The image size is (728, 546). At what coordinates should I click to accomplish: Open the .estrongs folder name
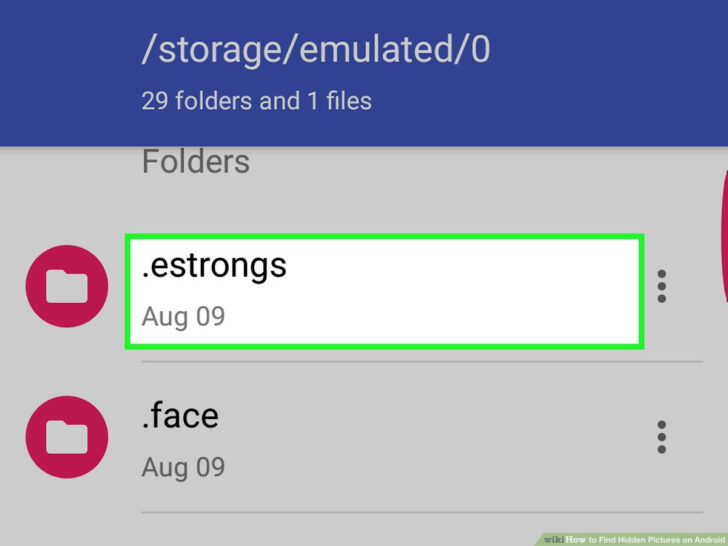click(214, 264)
